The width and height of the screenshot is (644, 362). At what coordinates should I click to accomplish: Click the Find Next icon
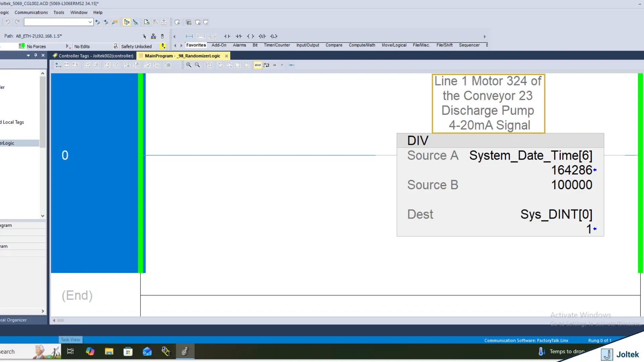coord(106,22)
